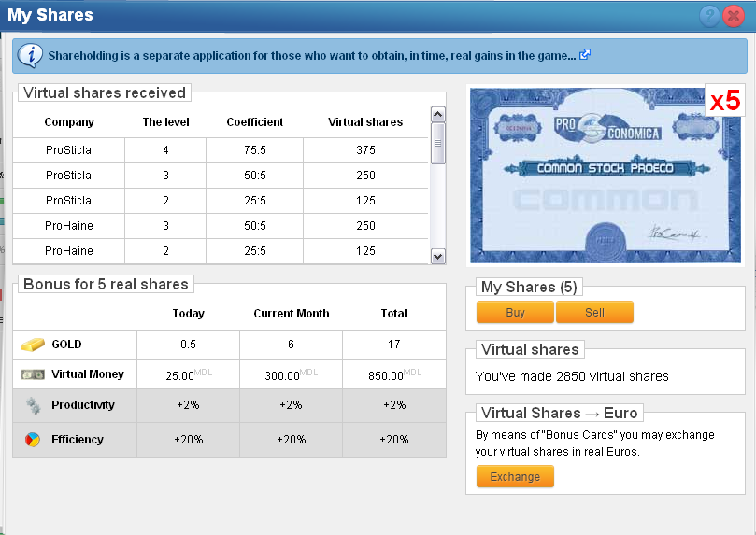
Task: Click Virtual Money current month 300.00
Action: [x=282, y=375]
